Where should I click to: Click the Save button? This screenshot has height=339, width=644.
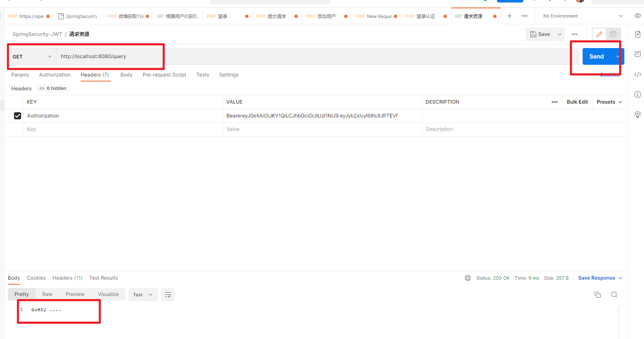point(540,34)
